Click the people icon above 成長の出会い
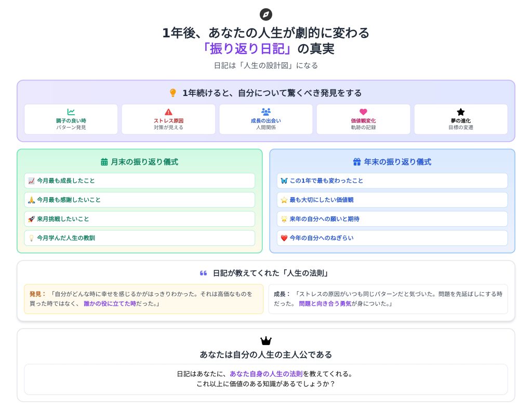The width and height of the screenshot is (532, 411). (x=266, y=112)
